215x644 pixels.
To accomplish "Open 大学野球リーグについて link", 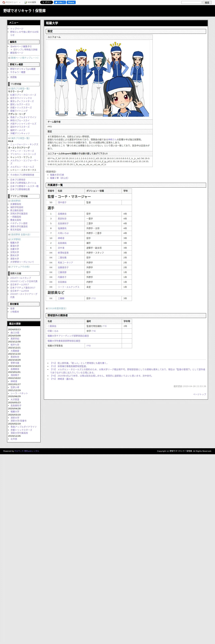I will point(22,262).
